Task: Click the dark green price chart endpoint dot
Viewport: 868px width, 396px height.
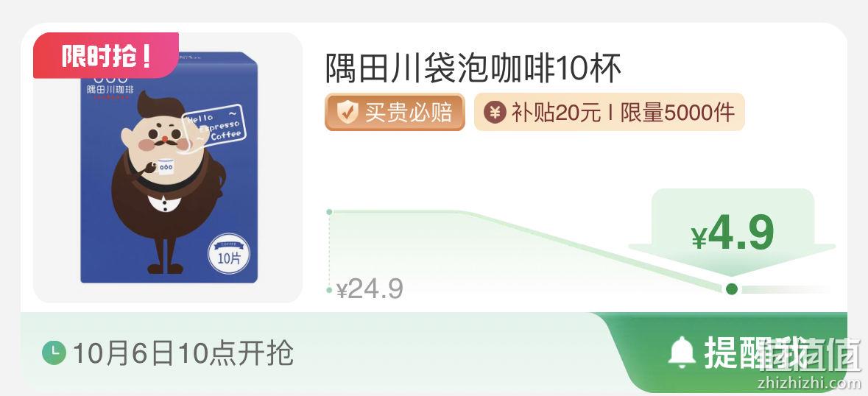Action: (x=732, y=289)
